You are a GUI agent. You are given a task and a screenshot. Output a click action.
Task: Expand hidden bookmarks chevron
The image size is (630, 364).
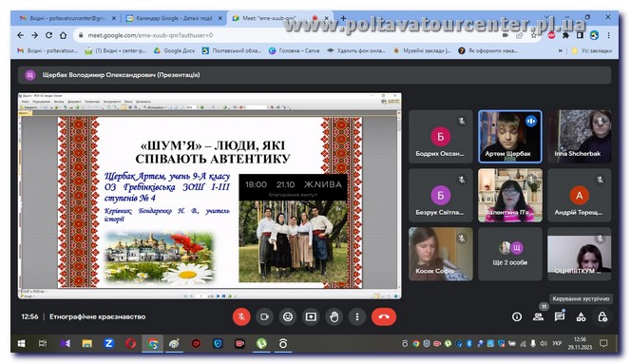(560, 50)
